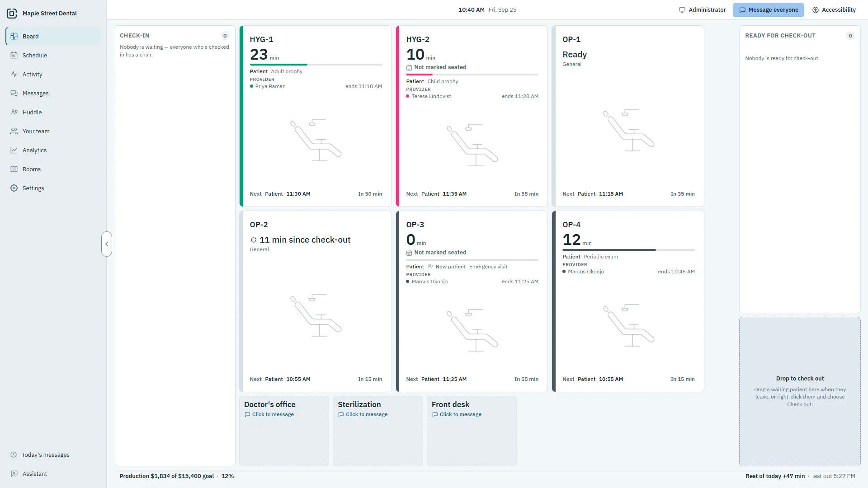
Task: Select the Rooms menu item
Action: (53, 169)
